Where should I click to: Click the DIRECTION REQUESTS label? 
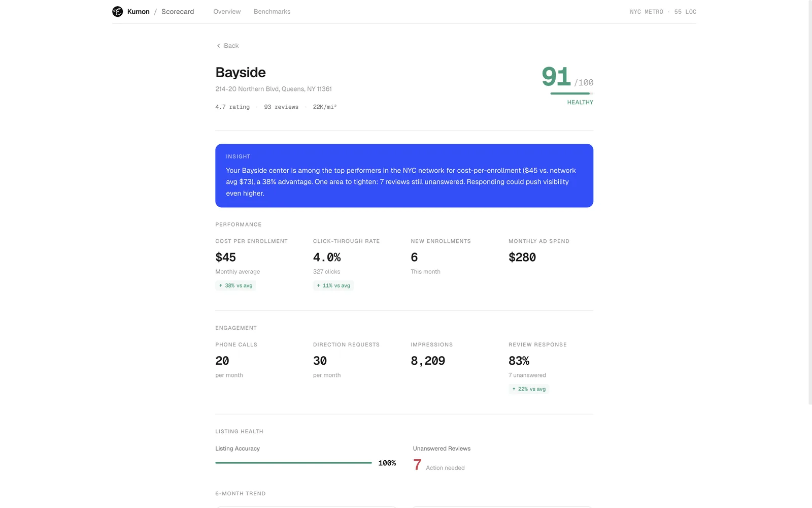[x=347, y=345]
